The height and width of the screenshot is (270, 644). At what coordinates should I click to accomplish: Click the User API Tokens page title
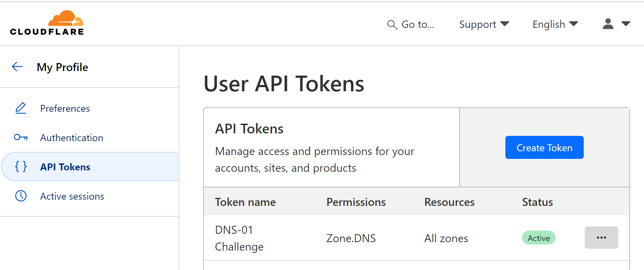tap(284, 84)
